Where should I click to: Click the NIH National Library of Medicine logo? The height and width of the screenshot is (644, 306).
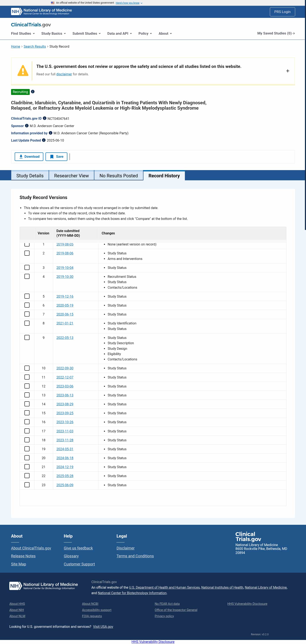point(41,11)
